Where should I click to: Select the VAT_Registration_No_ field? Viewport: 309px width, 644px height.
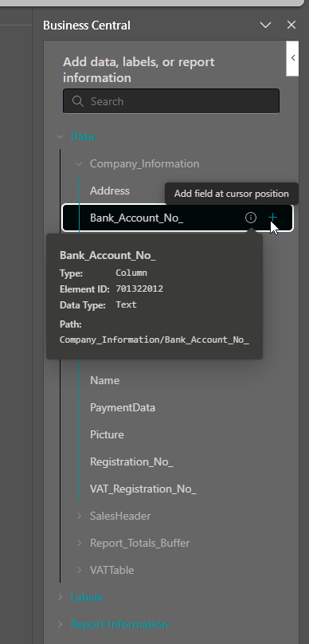pos(143,489)
